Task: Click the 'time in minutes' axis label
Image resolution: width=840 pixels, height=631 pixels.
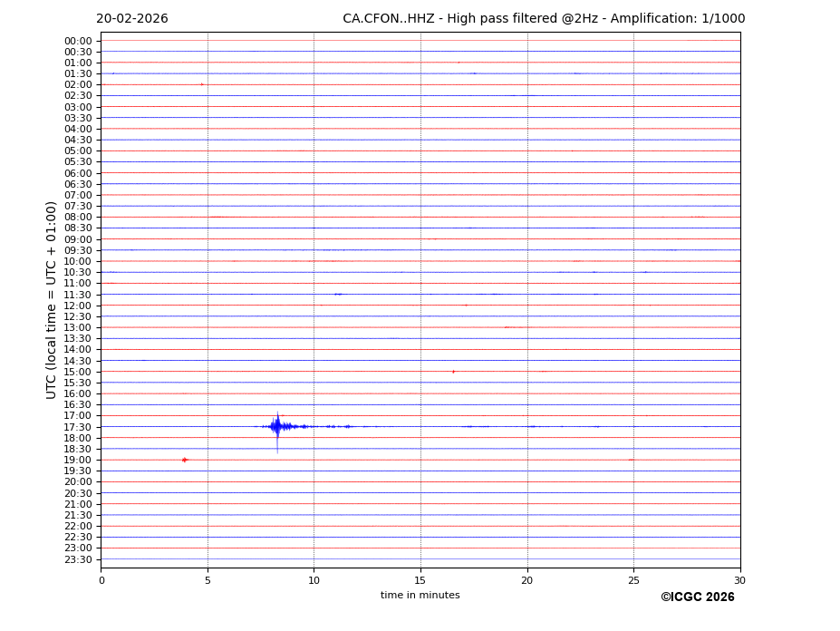Action: tap(420, 596)
